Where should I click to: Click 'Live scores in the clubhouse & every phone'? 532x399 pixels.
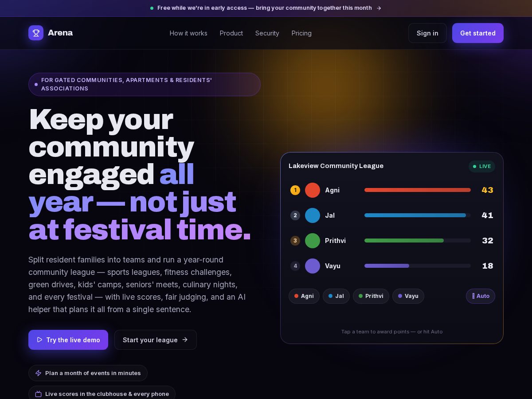coord(107,394)
